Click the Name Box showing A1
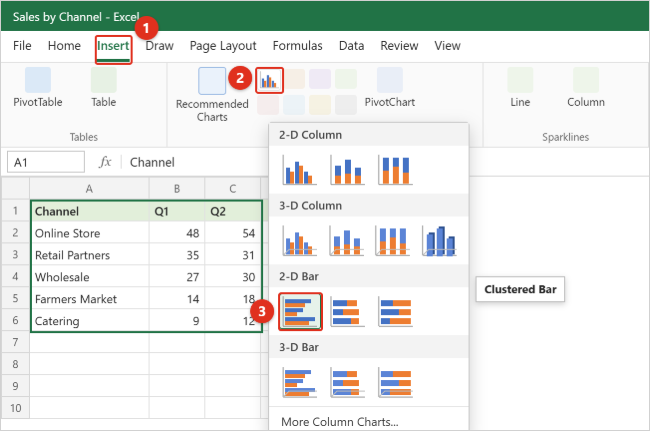 coord(46,162)
